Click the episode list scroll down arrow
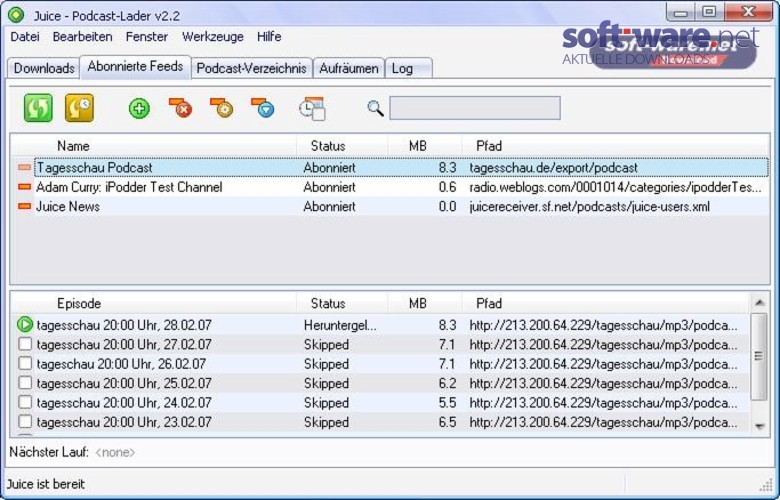Screen dimensions: 780x500 (759, 426)
